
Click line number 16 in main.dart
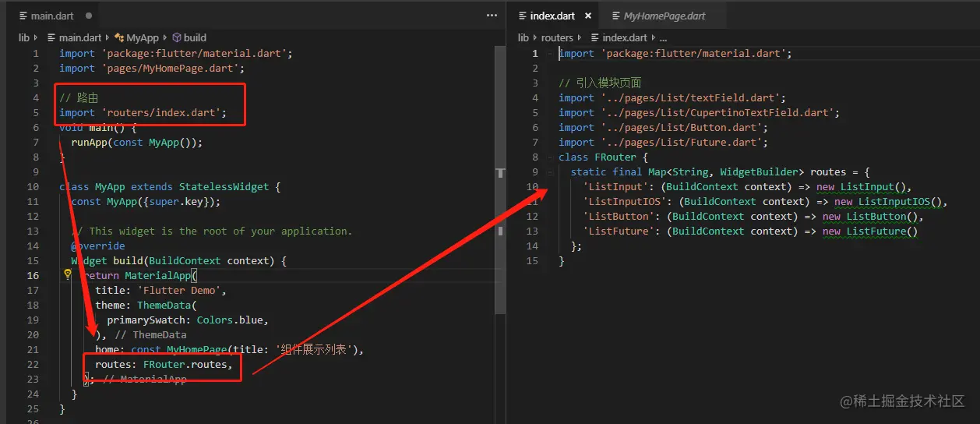coord(33,276)
